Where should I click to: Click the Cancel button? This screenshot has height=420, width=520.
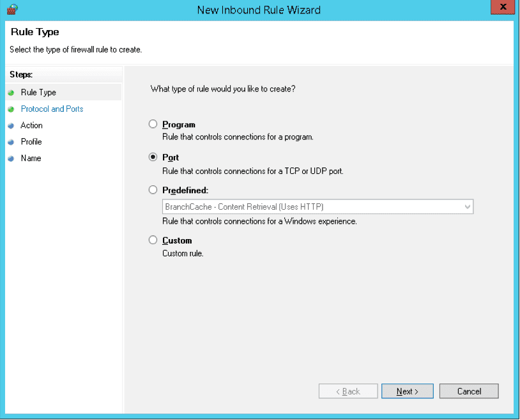coord(468,391)
